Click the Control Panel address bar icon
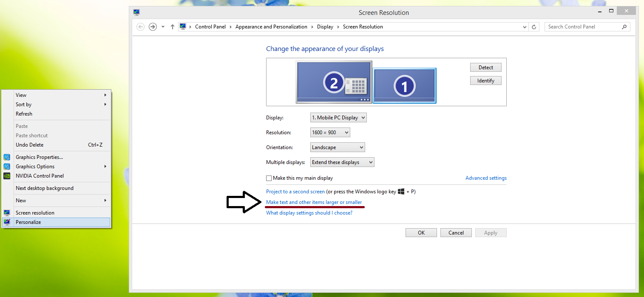This screenshot has height=297, width=644. [183, 26]
